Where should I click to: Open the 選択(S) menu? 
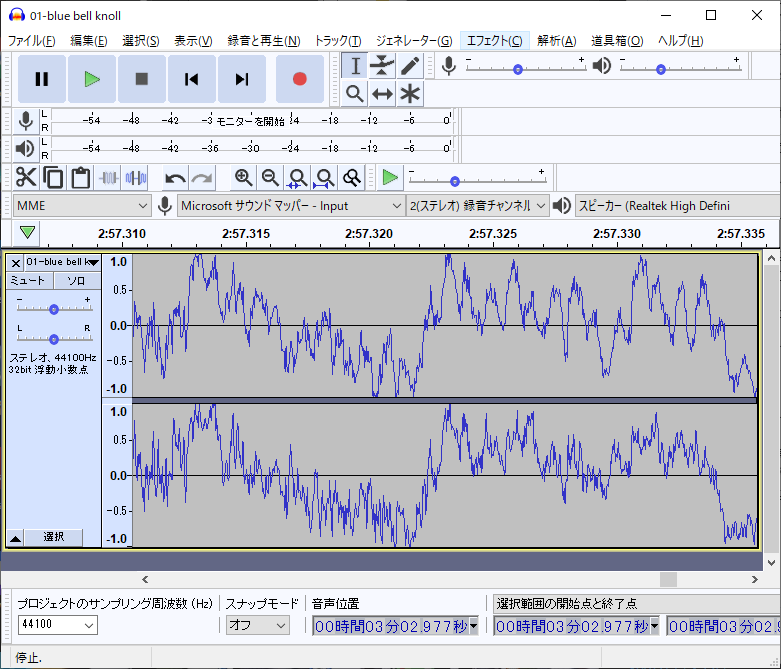(141, 41)
